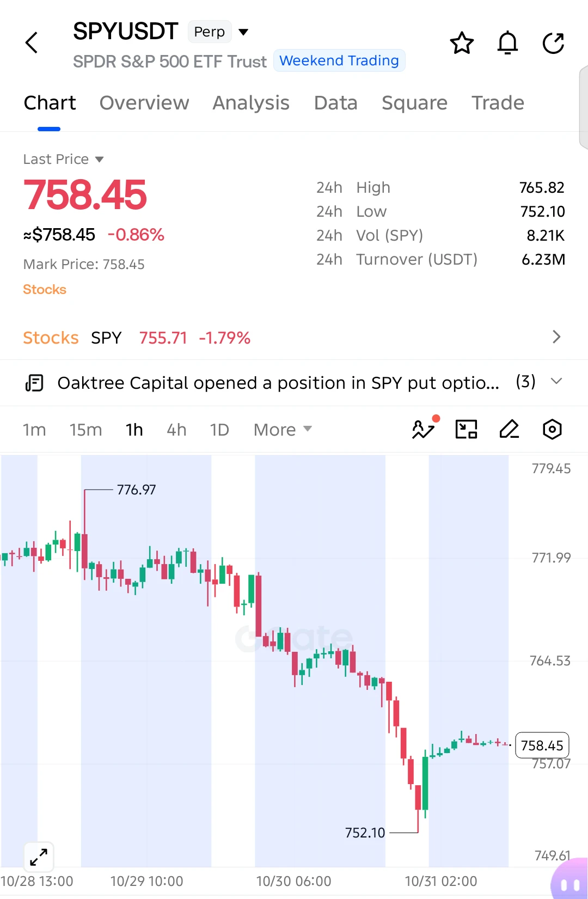Select the drawing pencil tool
588x899 pixels.
(509, 429)
